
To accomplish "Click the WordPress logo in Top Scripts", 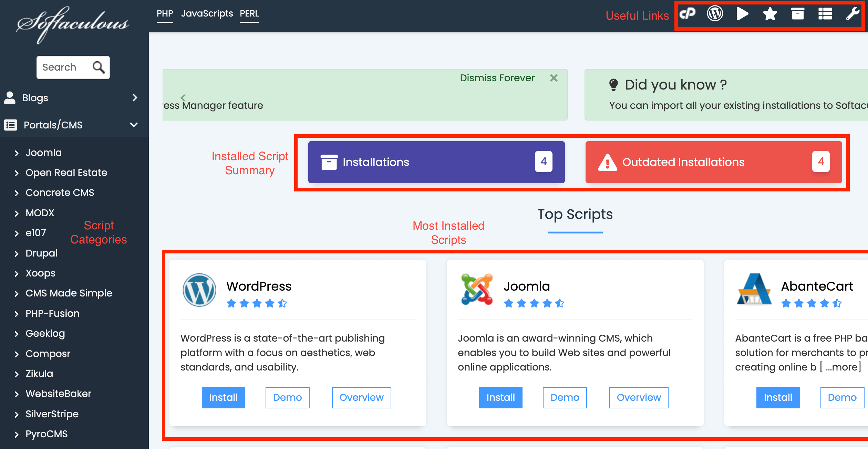I will pos(199,290).
